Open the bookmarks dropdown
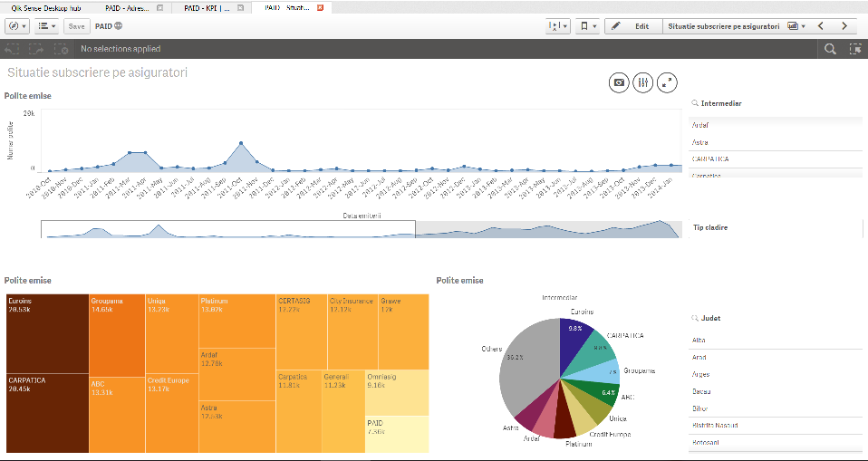 click(587, 26)
